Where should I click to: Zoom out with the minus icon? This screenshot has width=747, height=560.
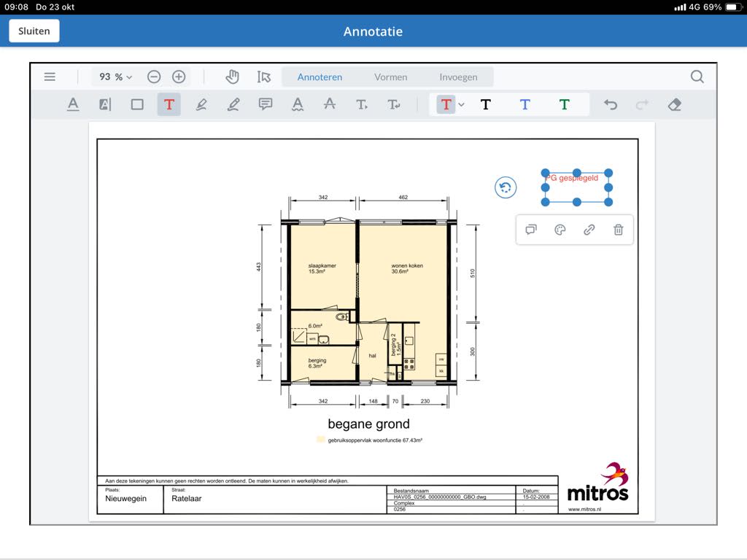153,77
